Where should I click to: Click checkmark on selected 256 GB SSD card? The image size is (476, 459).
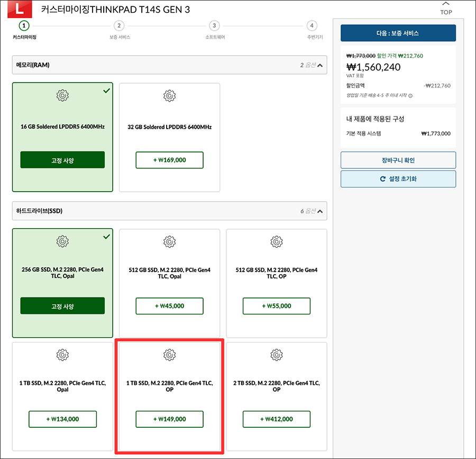pos(106,236)
